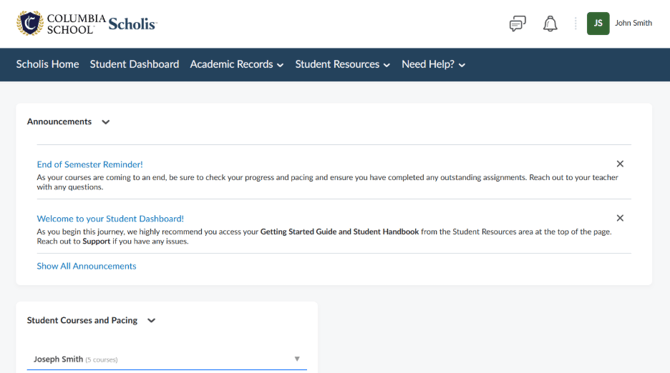Screen dimensions: 670x373
Task: Click the Scholis wordmark
Action: click(x=132, y=24)
